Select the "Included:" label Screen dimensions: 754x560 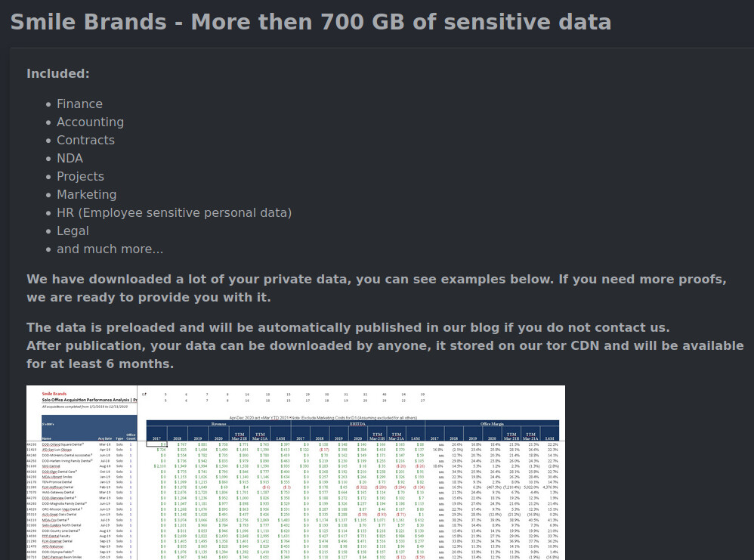click(x=57, y=73)
